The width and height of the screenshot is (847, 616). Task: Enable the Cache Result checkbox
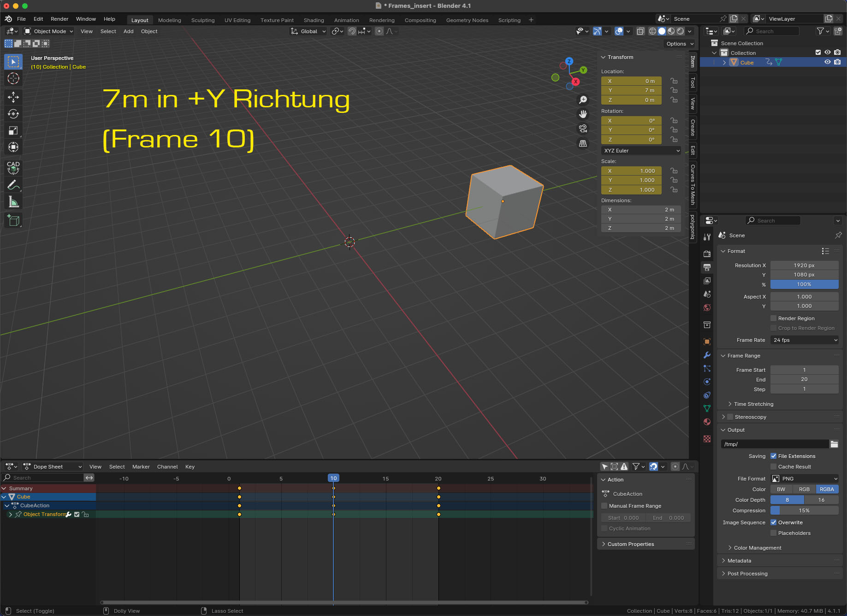pyautogui.click(x=774, y=467)
